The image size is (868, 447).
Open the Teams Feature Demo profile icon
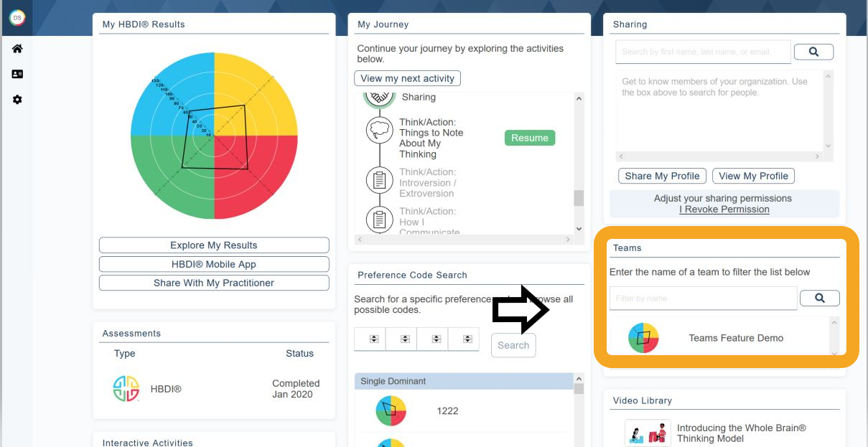[643, 338]
